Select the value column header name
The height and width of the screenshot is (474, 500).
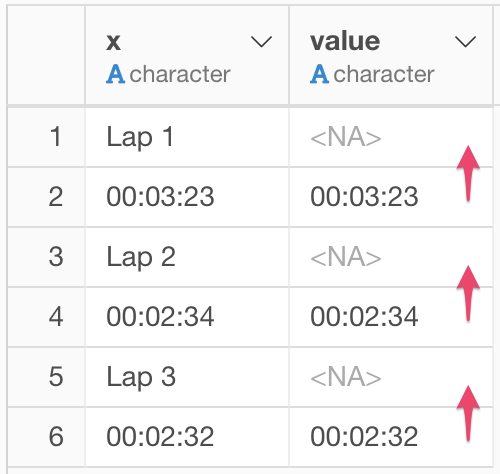coord(345,42)
